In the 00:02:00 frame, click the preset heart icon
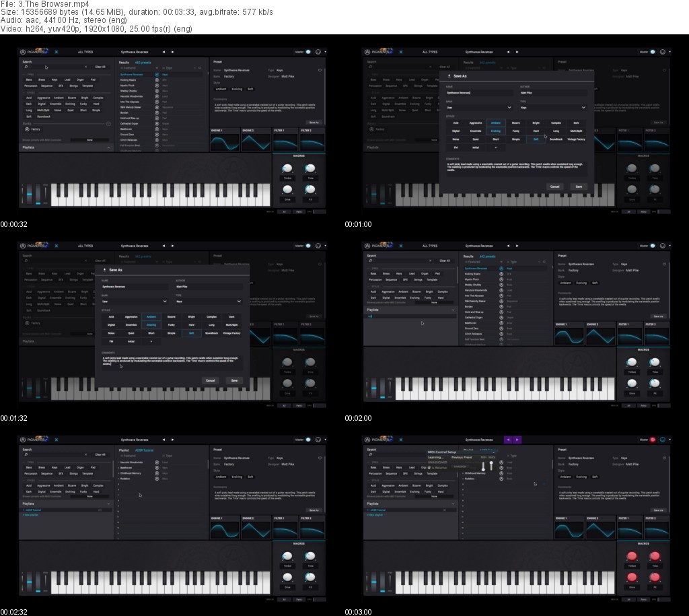 click(x=664, y=265)
